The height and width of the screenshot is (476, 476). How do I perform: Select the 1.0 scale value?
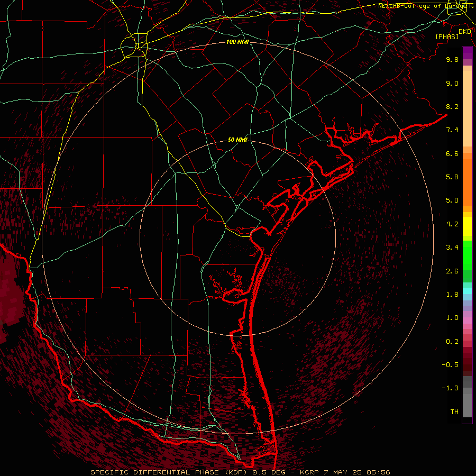pos(452,318)
